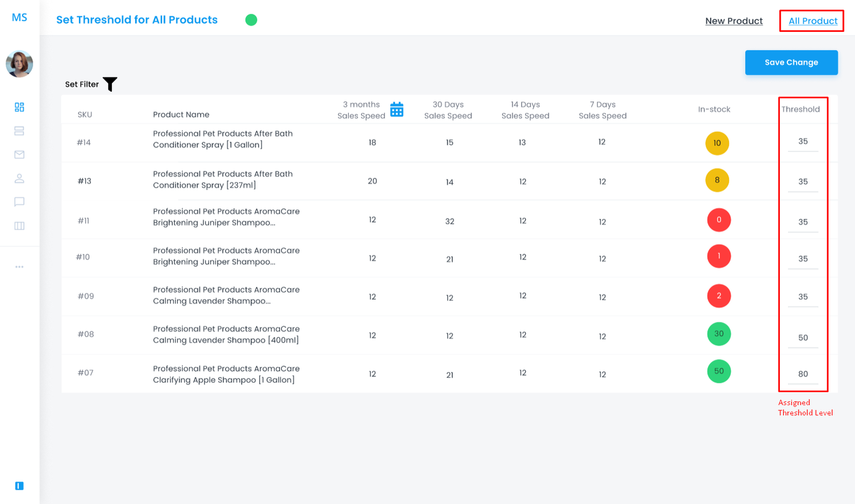This screenshot has height=504, width=855.
Task: Click the Set Filter funnel icon
Action: point(110,84)
